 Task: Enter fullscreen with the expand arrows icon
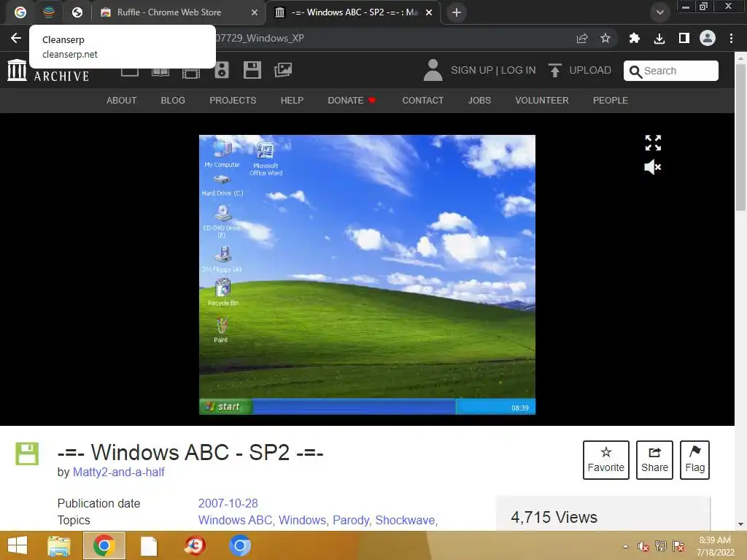(x=653, y=143)
